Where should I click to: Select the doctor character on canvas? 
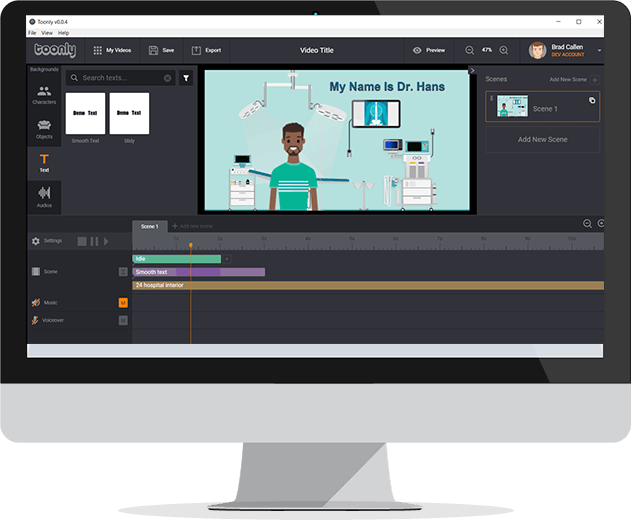click(293, 167)
